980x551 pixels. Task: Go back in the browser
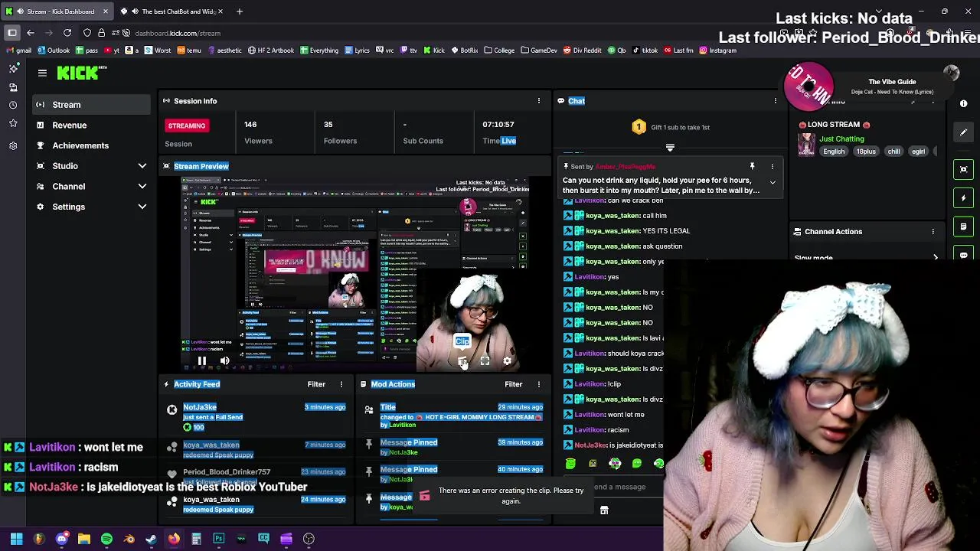click(x=31, y=33)
